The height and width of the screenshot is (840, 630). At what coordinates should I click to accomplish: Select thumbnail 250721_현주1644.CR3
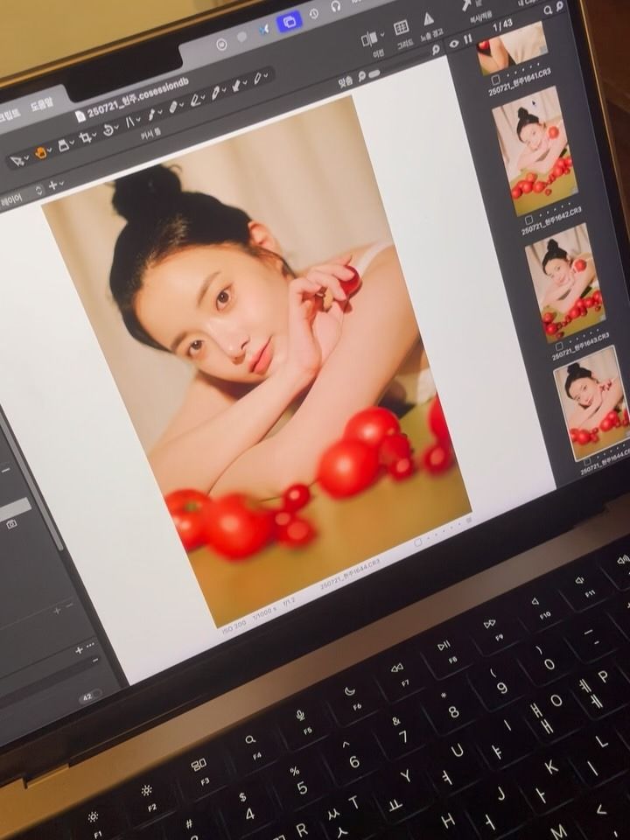pyautogui.click(x=593, y=402)
